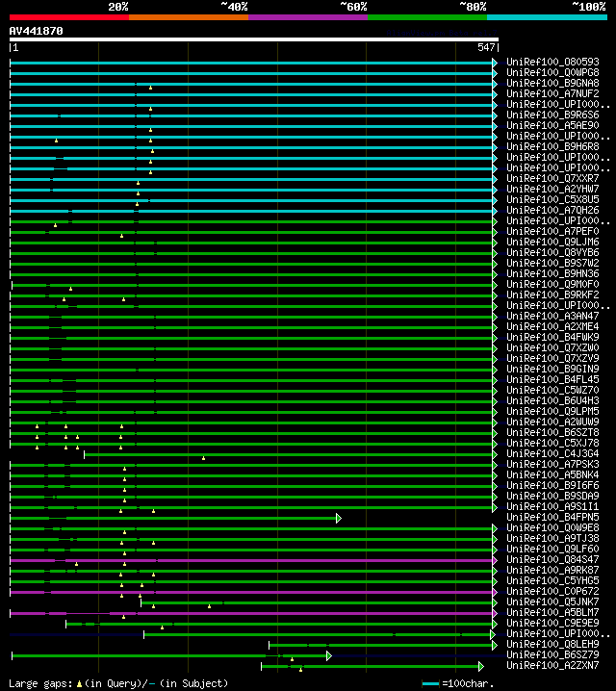The width and height of the screenshot is (616, 691).
Task: Click the UniRef100_B9I6F6 hit
Action: click(x=552, y=485)
